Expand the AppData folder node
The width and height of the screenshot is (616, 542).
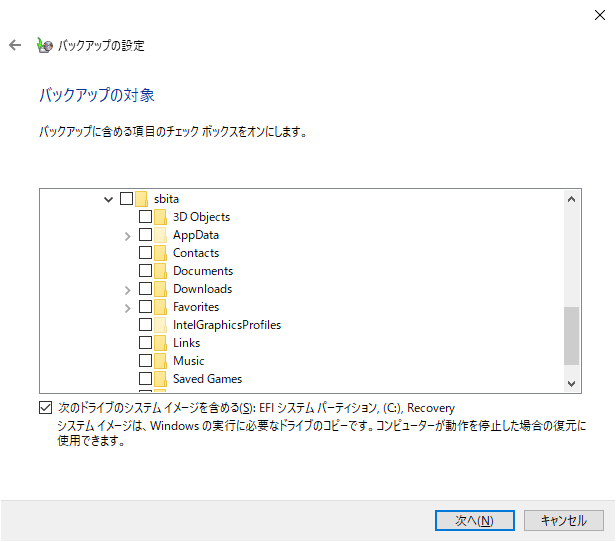coord(127,236)
